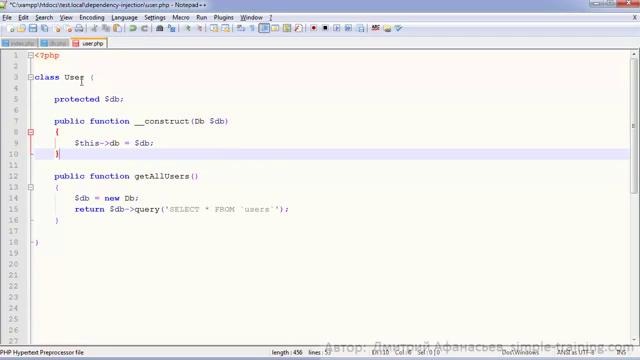Open the Search menu

coord(44,18)
